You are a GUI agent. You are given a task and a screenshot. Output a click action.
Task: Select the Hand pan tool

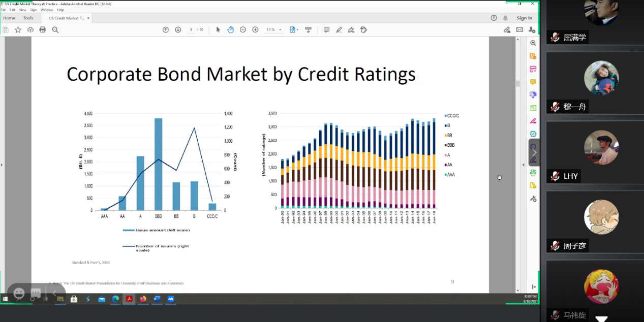230,30
